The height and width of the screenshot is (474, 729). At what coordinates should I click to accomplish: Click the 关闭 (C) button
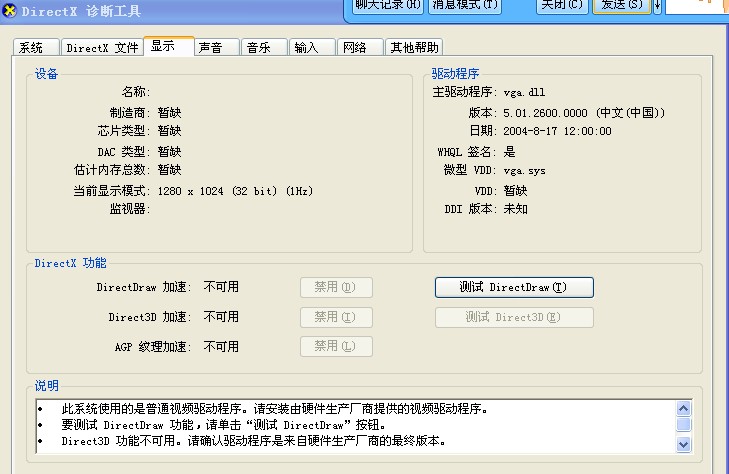pos(562,6)
